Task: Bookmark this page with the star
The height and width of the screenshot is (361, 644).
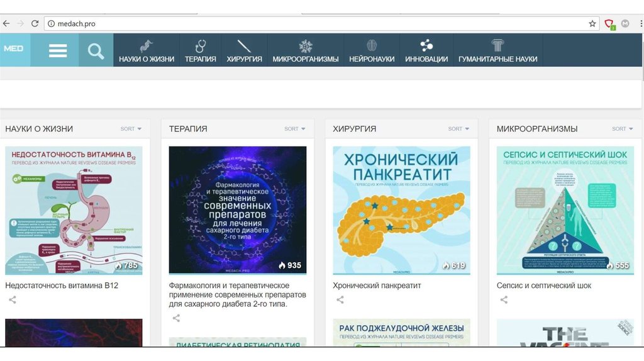Action: tap(592, 24)
